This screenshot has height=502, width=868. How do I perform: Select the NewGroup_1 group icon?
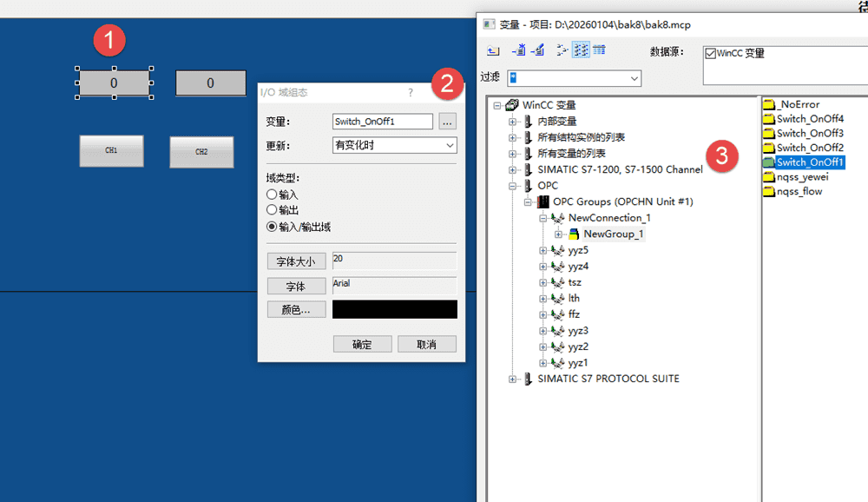pyautogui.click(x=574, y=234)
